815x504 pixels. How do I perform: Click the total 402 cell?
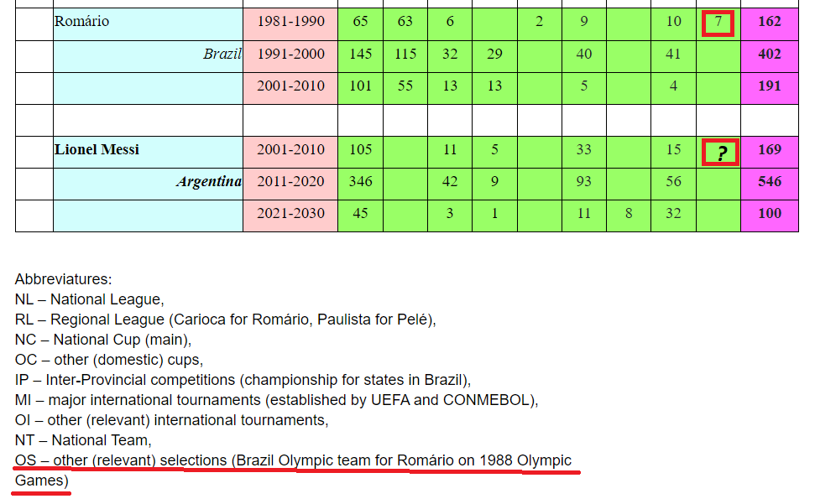coord(770,56)
